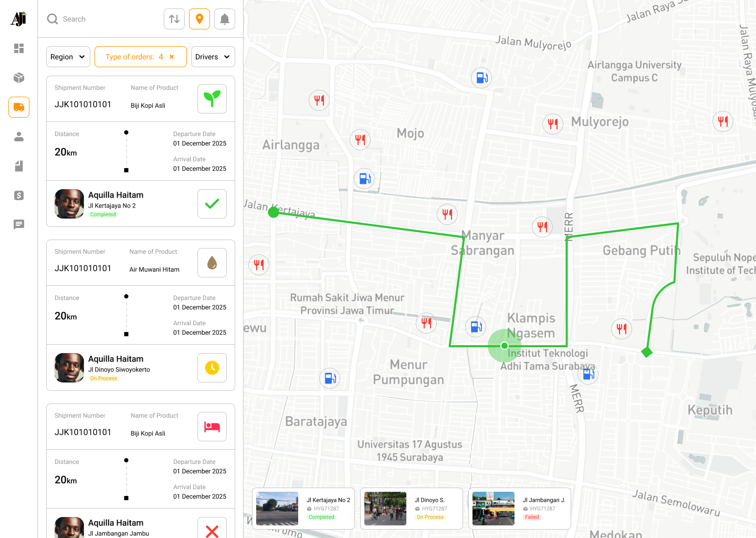Open the dollar payments sidebar icon

(x=19, y=195)
